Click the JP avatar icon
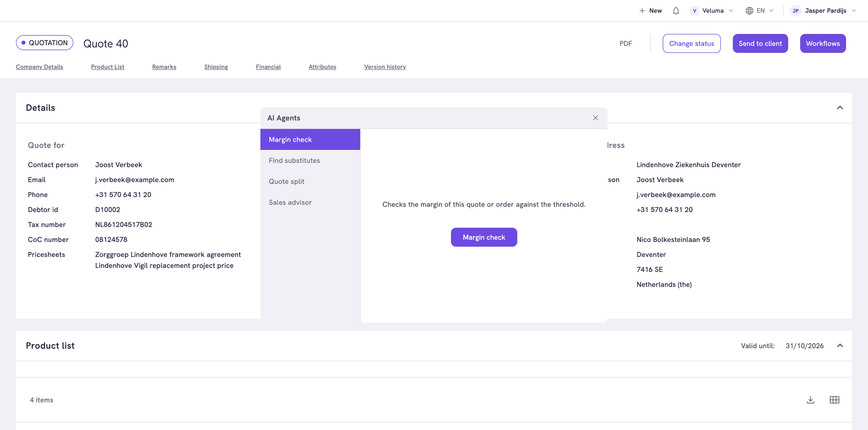868x430 pixels. [796, 10]
